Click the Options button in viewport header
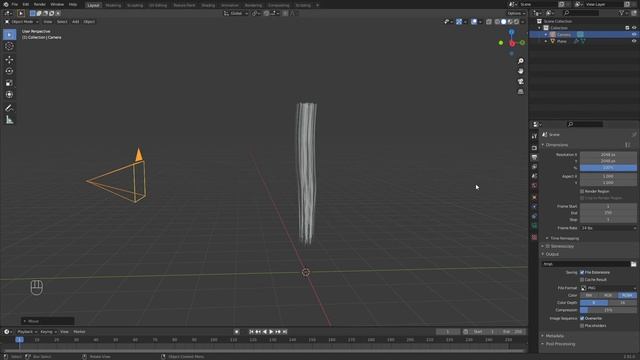 516,13
